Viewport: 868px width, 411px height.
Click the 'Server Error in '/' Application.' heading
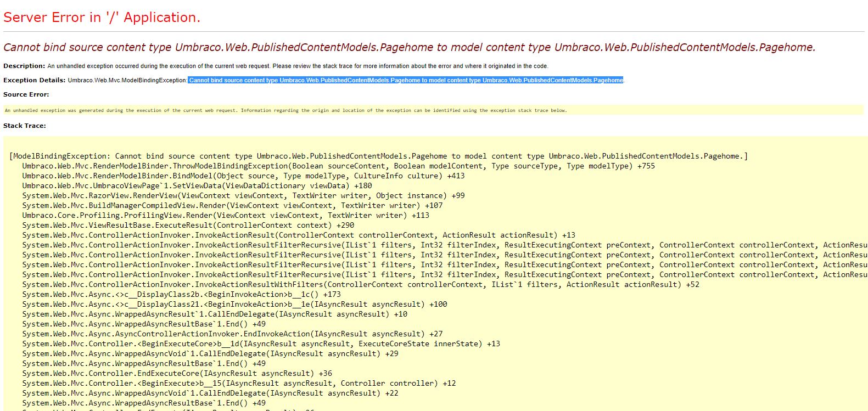102,18
